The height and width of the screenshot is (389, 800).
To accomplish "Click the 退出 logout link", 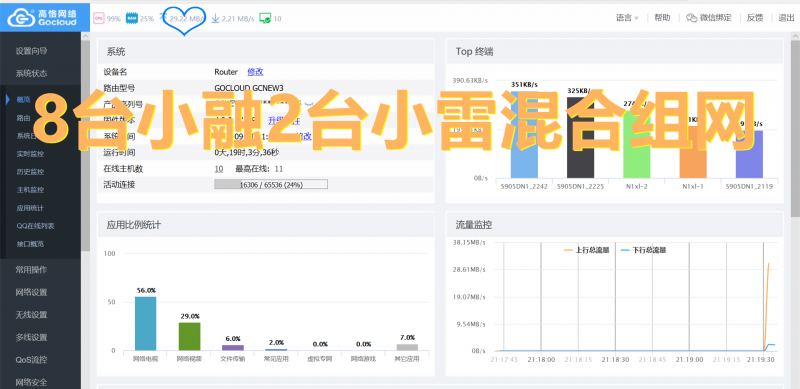I will [x=786, y=18].
